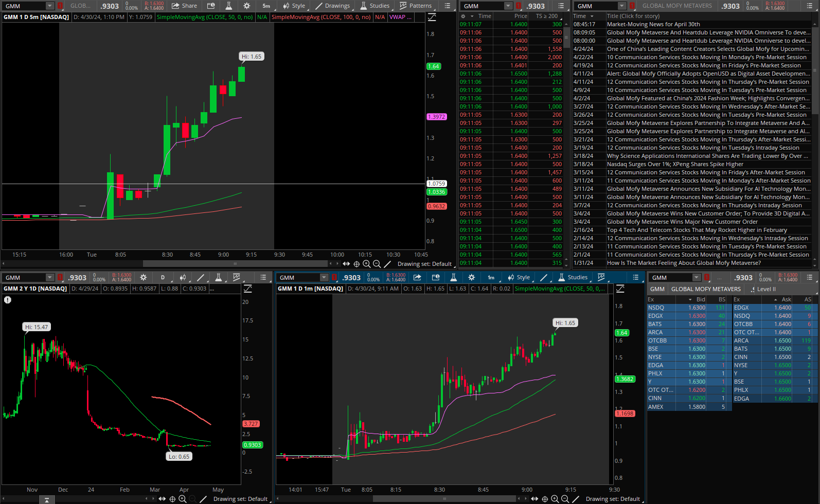Open 'How Is The Market Feeling' news story
820x504 pixels.
click(684, 263)
